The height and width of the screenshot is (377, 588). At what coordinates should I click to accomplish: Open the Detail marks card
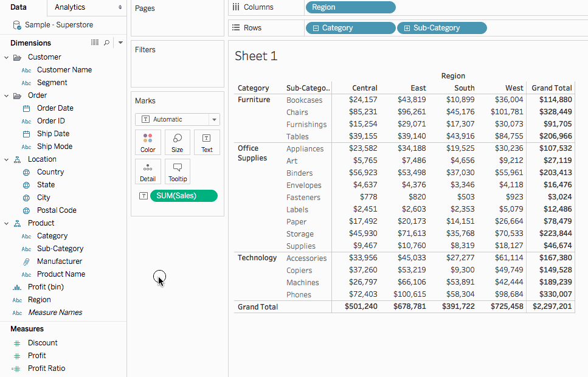(148, 171)
